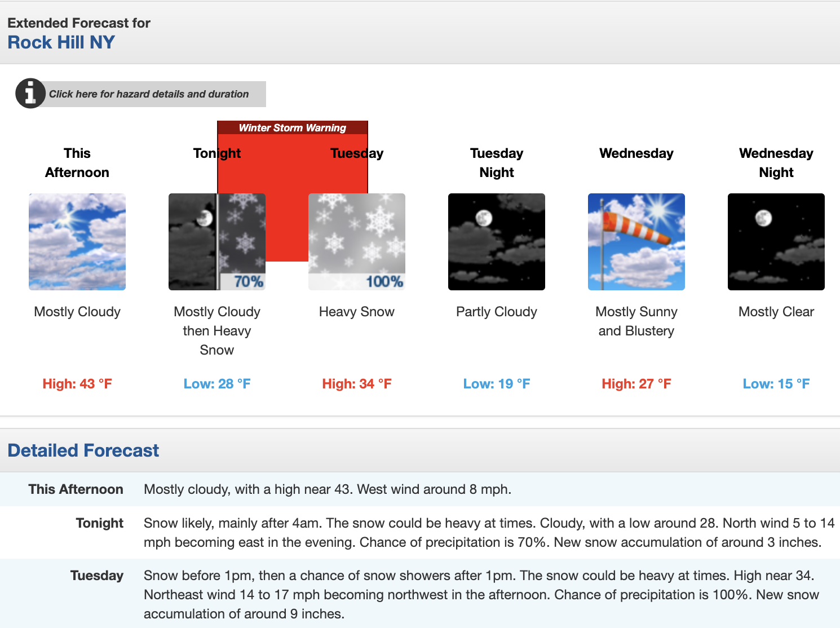Select the Tonight heavy snow weather icon
Image resolution: width=840 pixels, height=628 pixels.
pos(216,241)
